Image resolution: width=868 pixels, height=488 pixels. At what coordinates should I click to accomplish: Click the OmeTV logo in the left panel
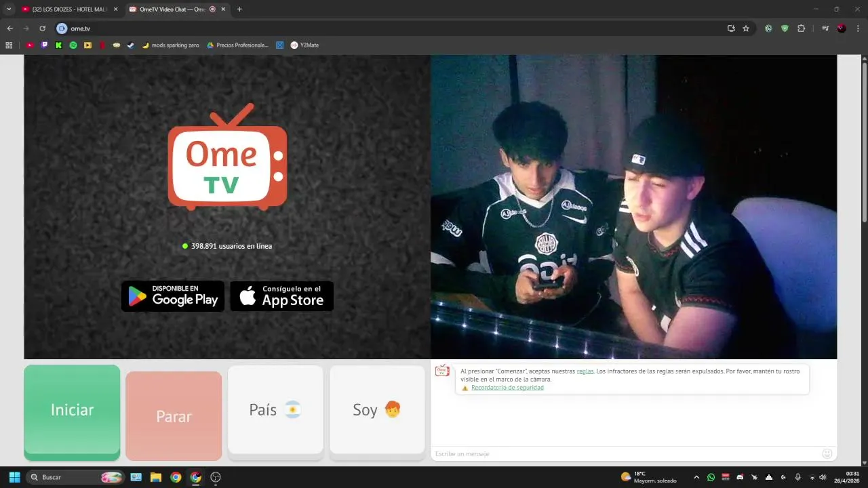[x=227, y=157]
